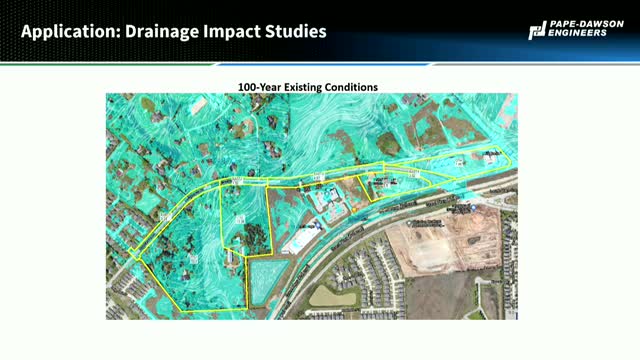Click the tan pond in the residential subdivision

[x=332, y=297]
